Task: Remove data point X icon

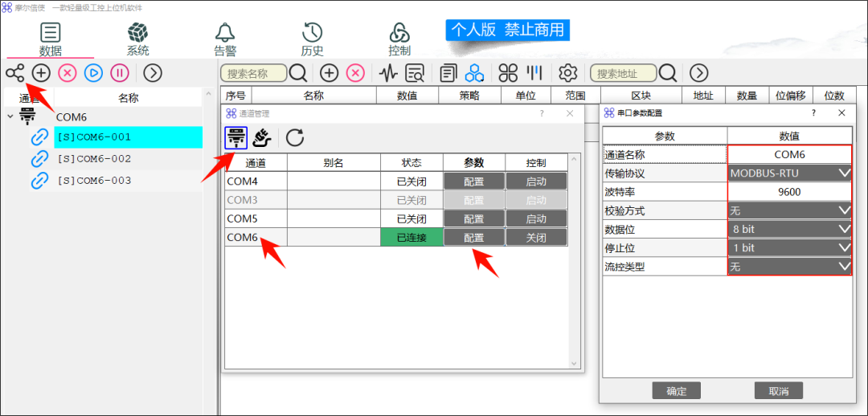Action: click(355, 73)
